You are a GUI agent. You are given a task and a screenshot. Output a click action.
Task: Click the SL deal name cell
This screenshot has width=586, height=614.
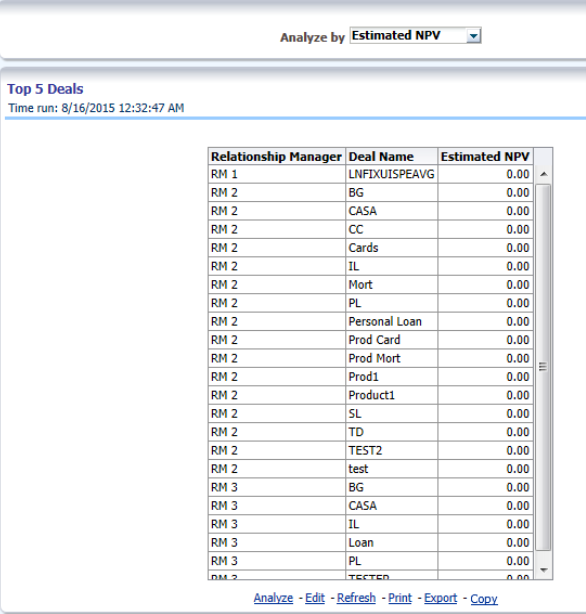pyautogui.click(x=391, y=414)
